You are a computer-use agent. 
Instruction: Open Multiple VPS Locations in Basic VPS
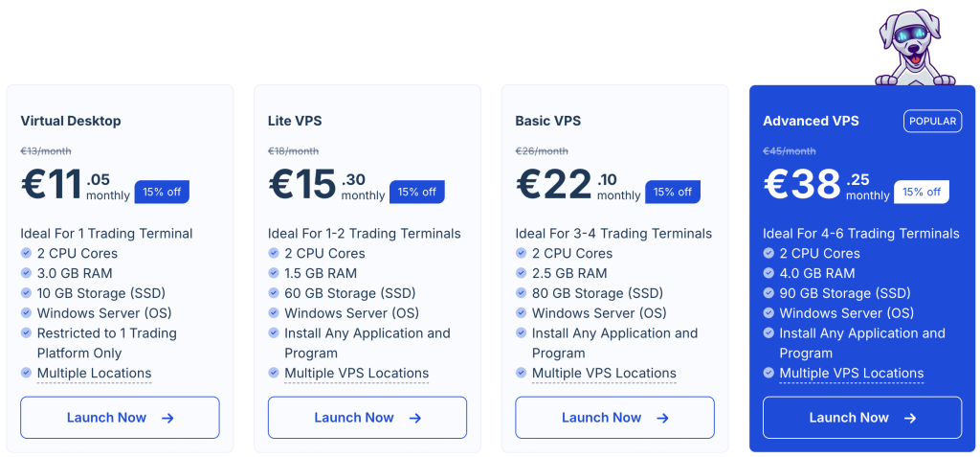[604, 374]
